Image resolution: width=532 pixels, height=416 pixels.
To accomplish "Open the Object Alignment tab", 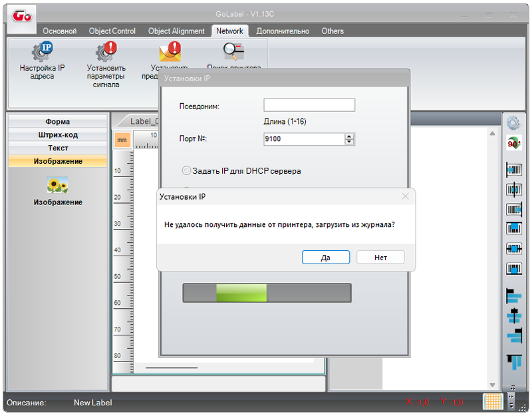I will click(176, 31).
